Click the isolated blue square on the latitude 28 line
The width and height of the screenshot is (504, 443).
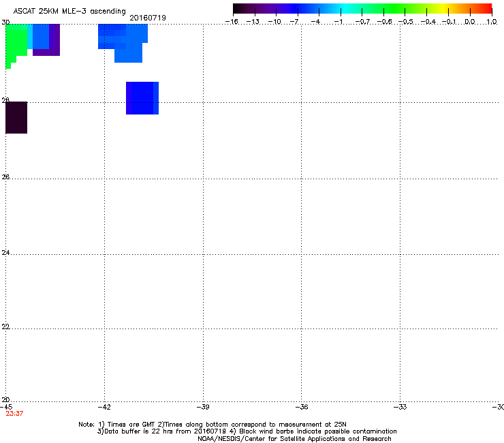tap(142, 98)
